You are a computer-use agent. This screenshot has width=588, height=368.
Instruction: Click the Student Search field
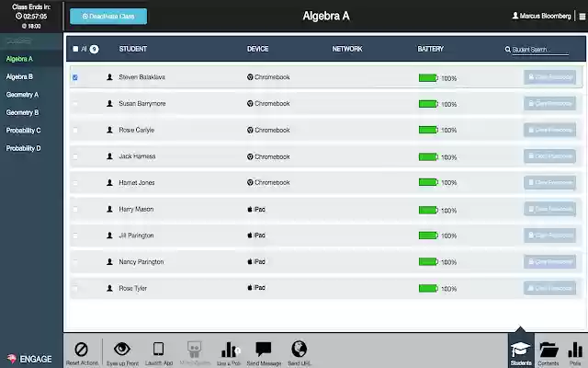540,50
